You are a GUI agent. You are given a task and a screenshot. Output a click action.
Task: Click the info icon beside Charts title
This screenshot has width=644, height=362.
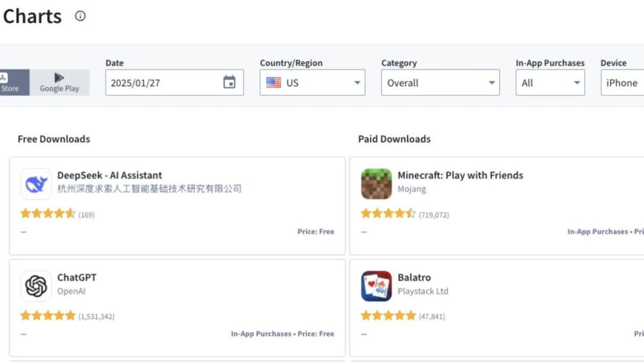click(x=80, y=16)
